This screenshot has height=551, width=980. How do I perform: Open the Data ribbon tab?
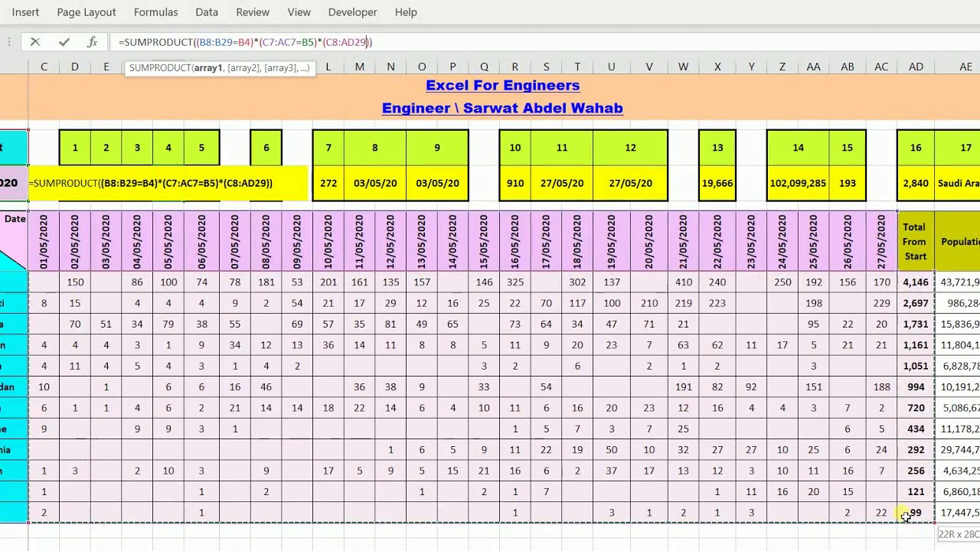click(207, 12)
